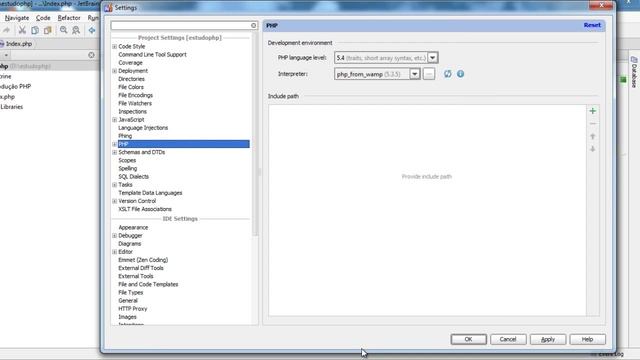The height and width of the screenshot is (360, 640).
Task: Close the project panel search icon
Action: point(91,55)
